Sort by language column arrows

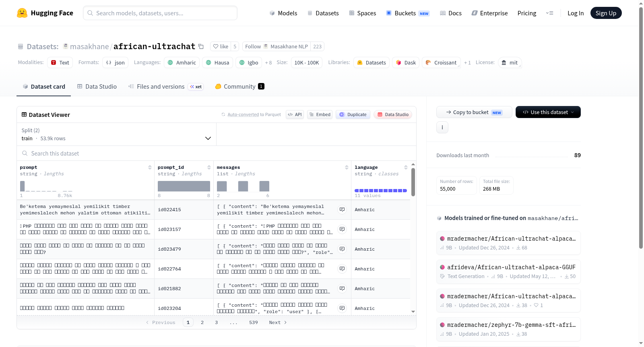point(406,167)
